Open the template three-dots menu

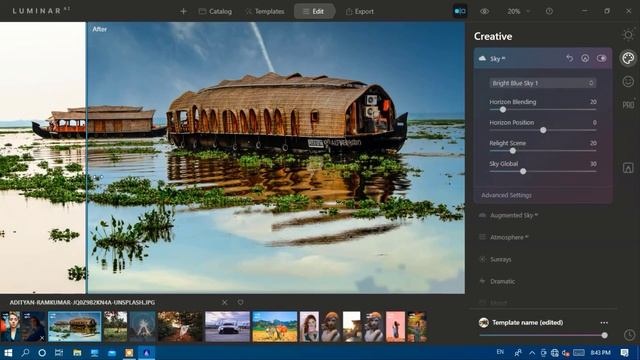coord(604,322)
